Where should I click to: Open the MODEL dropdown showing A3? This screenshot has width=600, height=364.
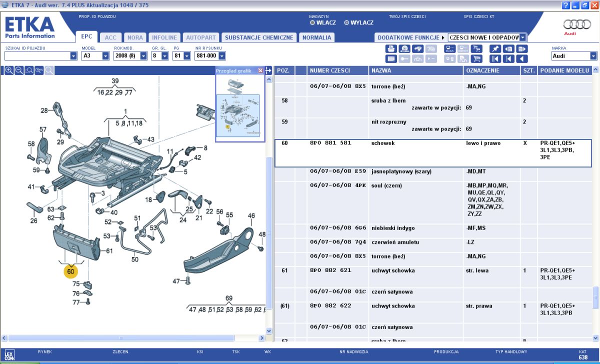105,56
